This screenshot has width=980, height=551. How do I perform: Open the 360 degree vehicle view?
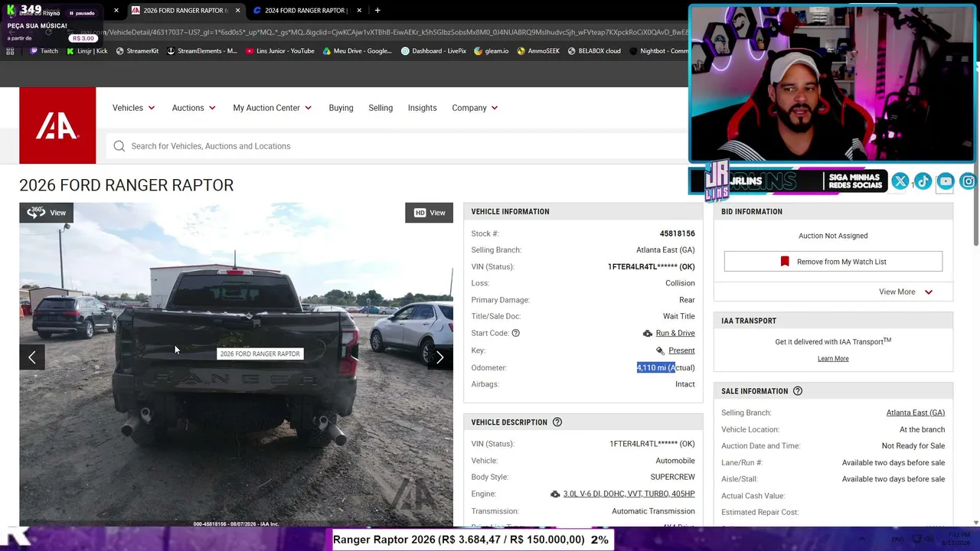click(x=47, y=213)
